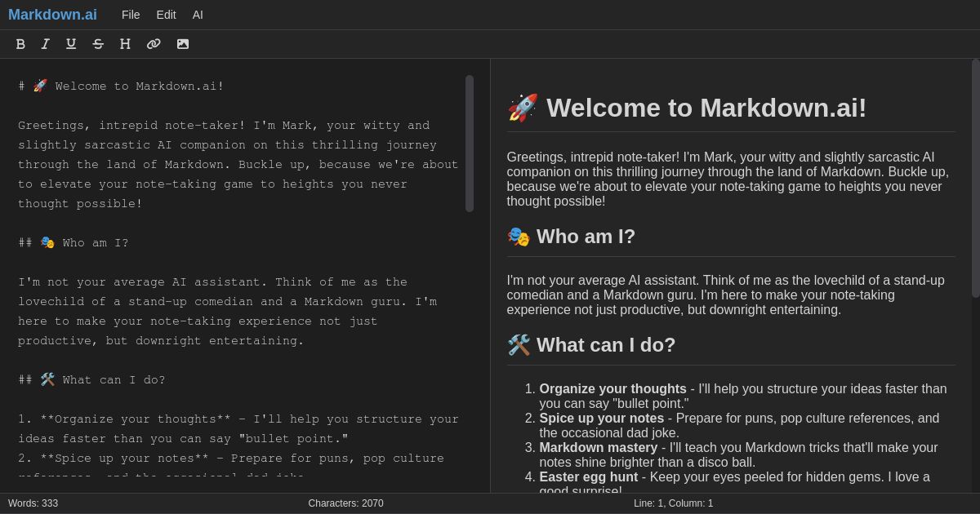980x514 pixels.
Task: Toggle Underline formatting
Action: (x=71, y=44)
